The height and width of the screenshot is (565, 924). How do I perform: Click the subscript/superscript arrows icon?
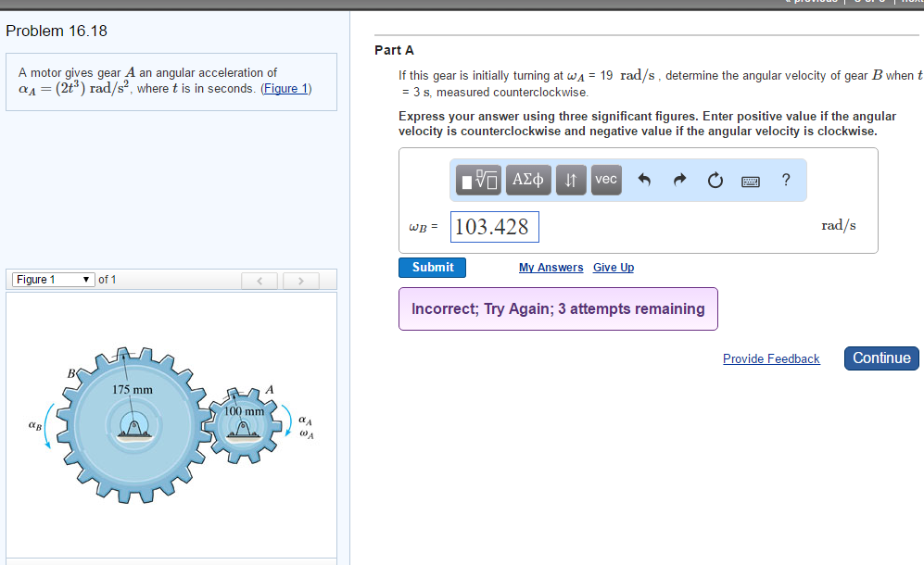coord(570,180)
